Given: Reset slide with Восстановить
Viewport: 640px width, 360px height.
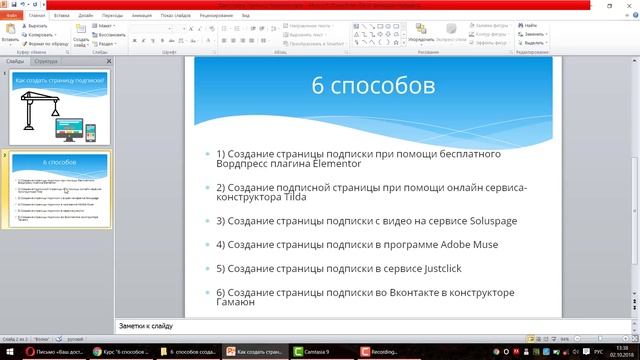Looking at the screenshot, I should tap(109, 35).
